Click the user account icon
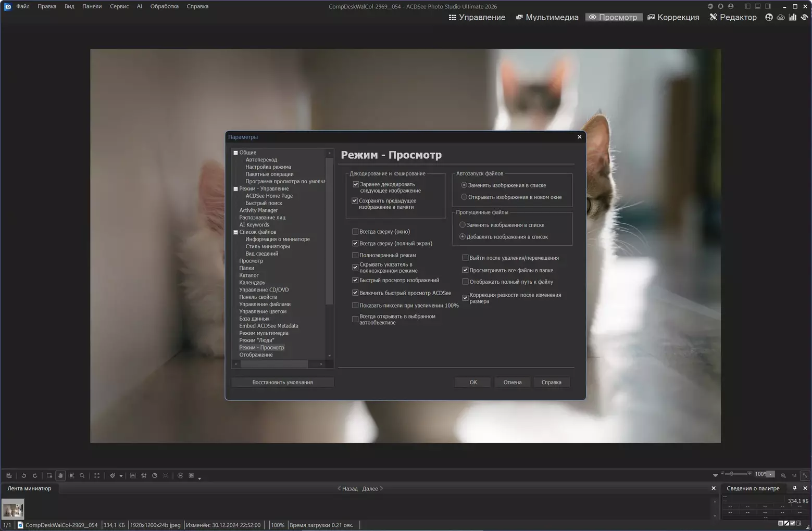This screenshot has height=531, width=812. tap(731, 6)
